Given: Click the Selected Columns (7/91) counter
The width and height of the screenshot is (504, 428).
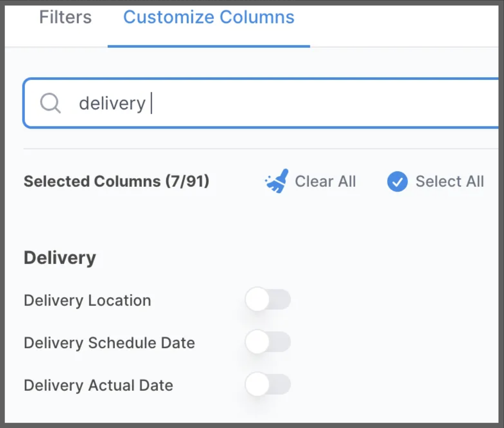Looking at the screenshot, I should [x=116, y=181].
